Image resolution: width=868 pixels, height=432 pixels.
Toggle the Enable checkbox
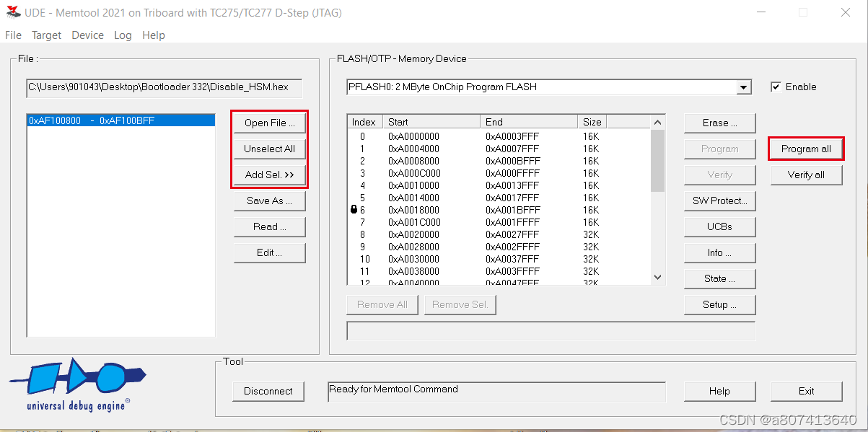click(x=776, y=87)
